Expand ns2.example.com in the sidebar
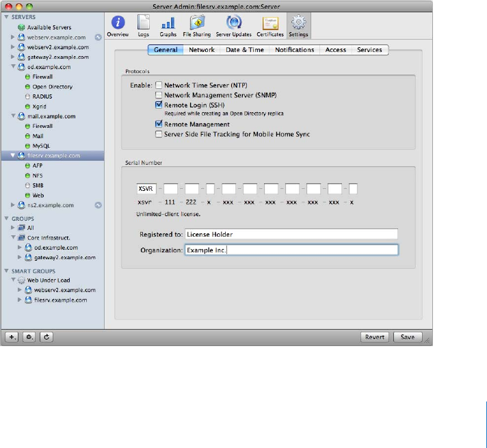 click(x=13, y=205)
